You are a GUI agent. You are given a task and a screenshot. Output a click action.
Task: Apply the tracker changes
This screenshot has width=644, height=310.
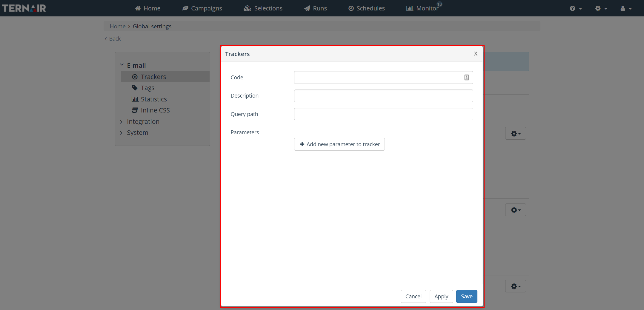pos(441,296)
